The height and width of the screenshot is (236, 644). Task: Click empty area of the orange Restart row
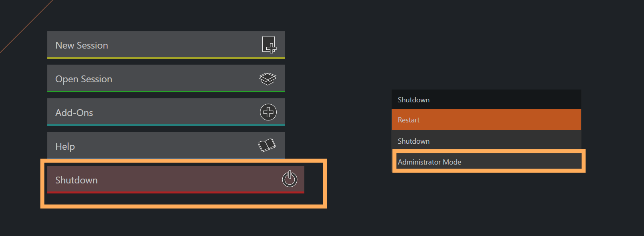501,120
